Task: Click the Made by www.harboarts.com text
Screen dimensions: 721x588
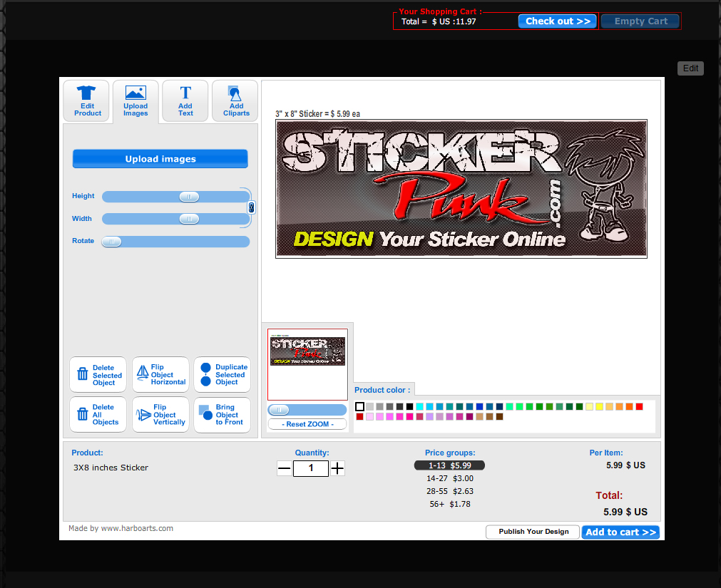Action: tap(121, 528)
